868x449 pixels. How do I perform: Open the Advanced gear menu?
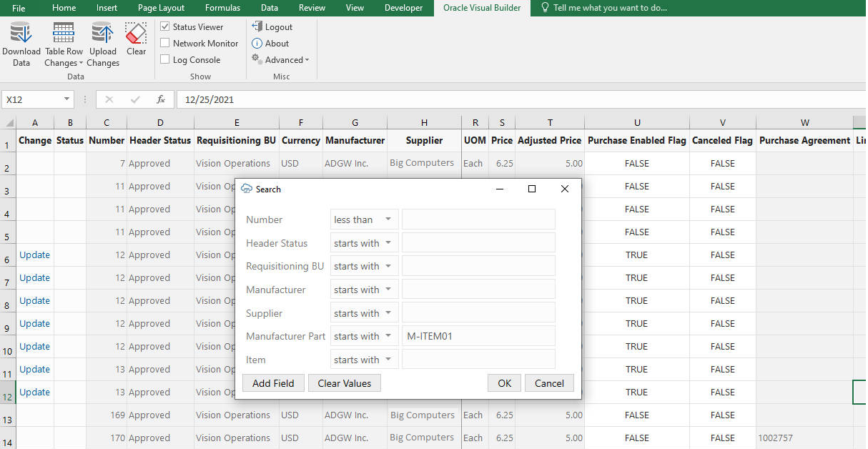[257, 59]
